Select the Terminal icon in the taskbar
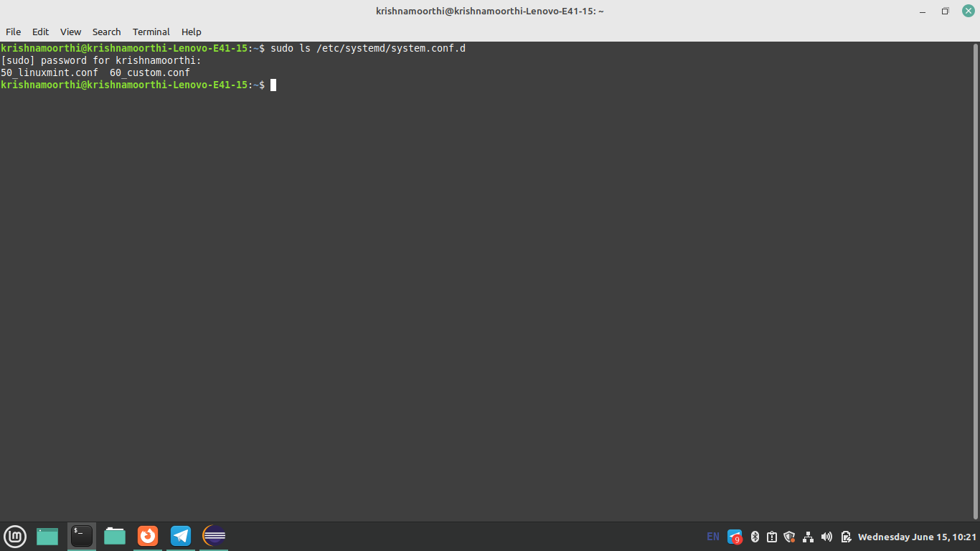The height and width of the screenshot is (551, 980). (82, 536)
